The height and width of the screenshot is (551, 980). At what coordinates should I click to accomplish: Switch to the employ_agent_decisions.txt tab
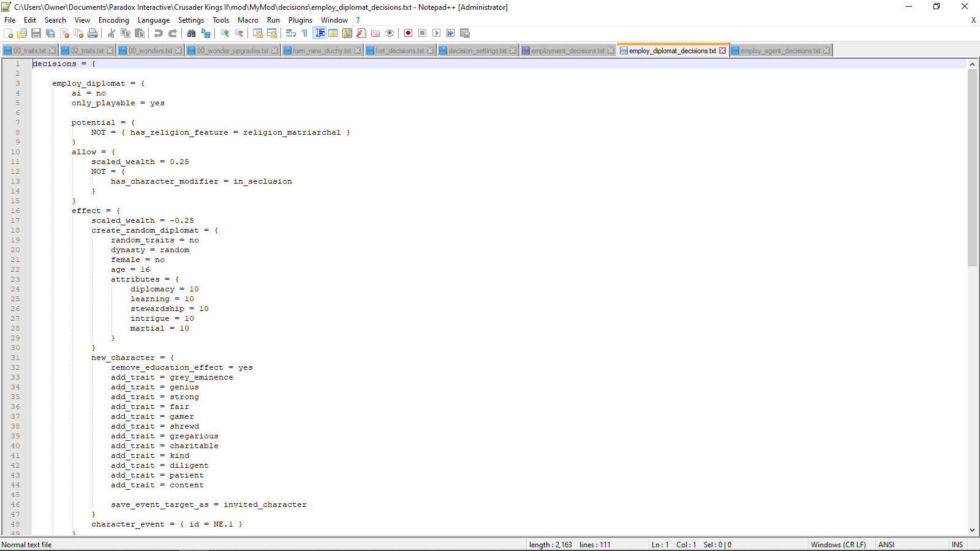780,51
